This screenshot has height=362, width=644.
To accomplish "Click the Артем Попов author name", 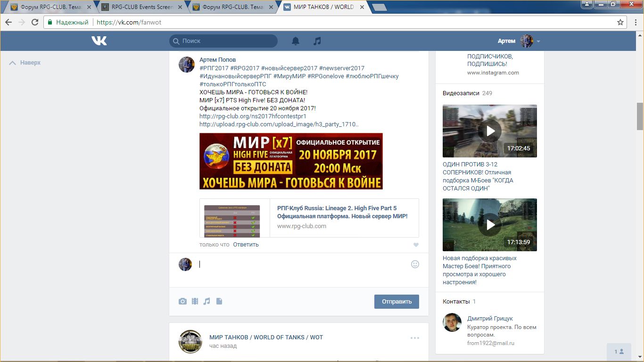I will pos(217,60).
